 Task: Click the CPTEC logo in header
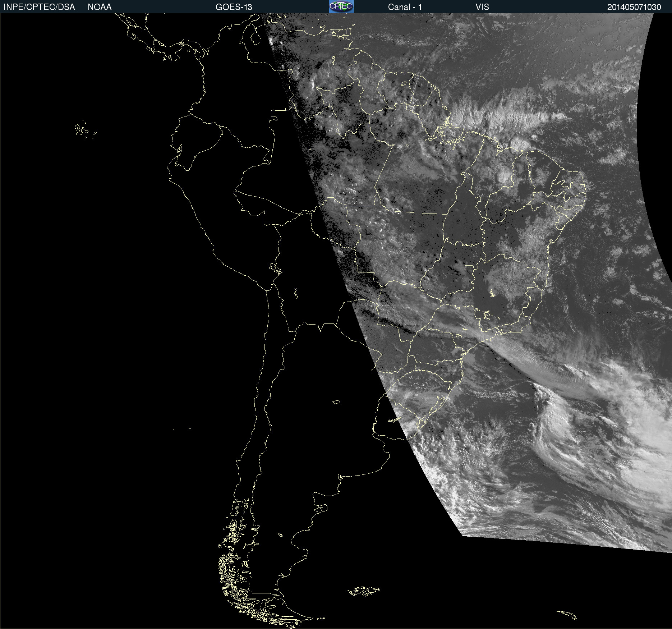(x=341, y=6)
